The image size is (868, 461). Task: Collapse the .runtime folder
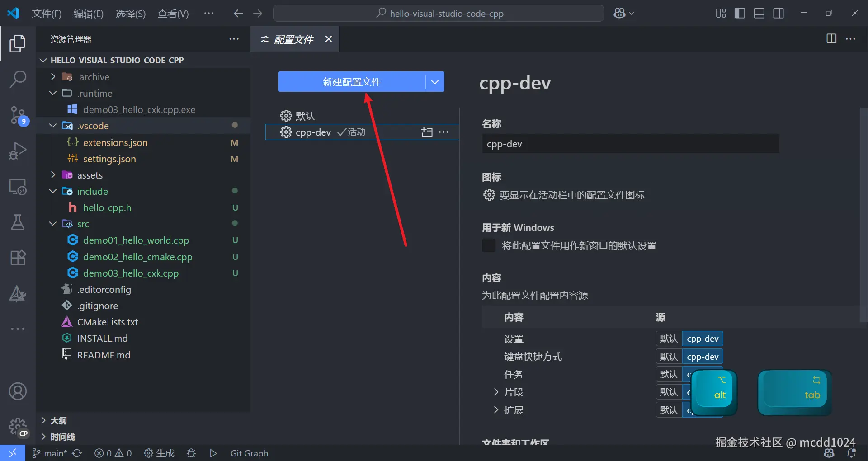click(53, 93)
